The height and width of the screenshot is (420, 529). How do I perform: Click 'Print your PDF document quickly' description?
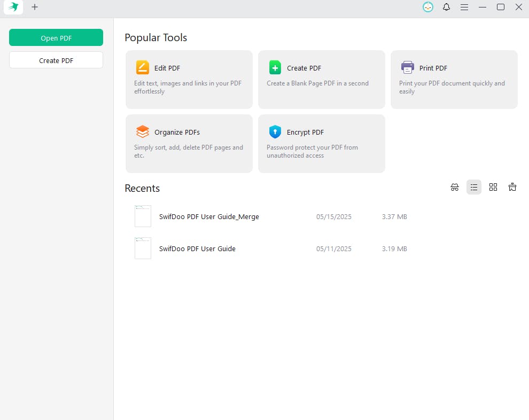pyautogui.click(x=452, y=88)
